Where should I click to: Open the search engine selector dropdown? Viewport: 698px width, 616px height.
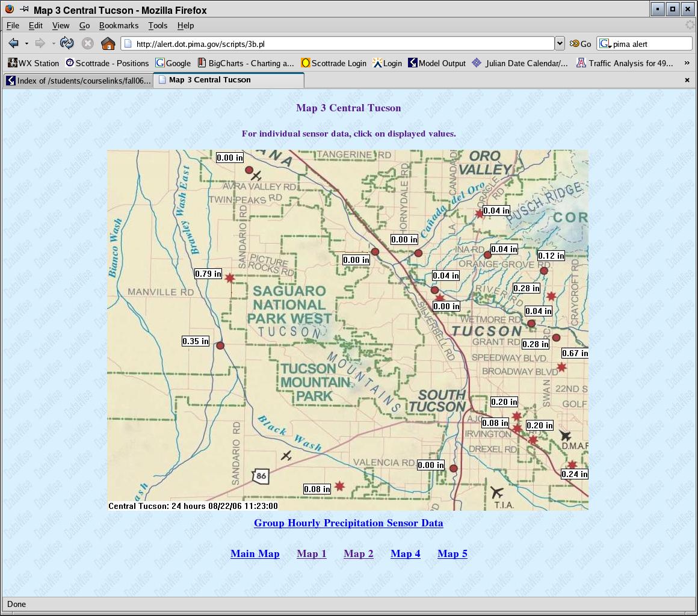point(605,44)
